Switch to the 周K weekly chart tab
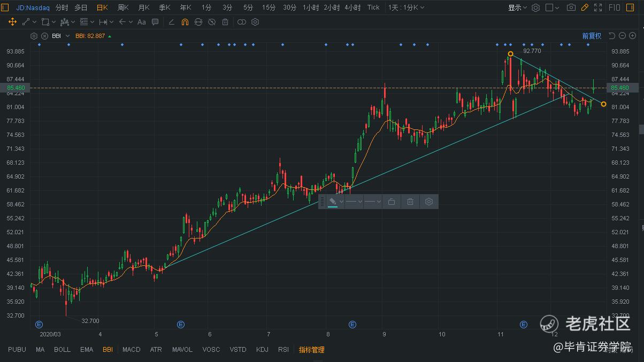 [123, 7]
